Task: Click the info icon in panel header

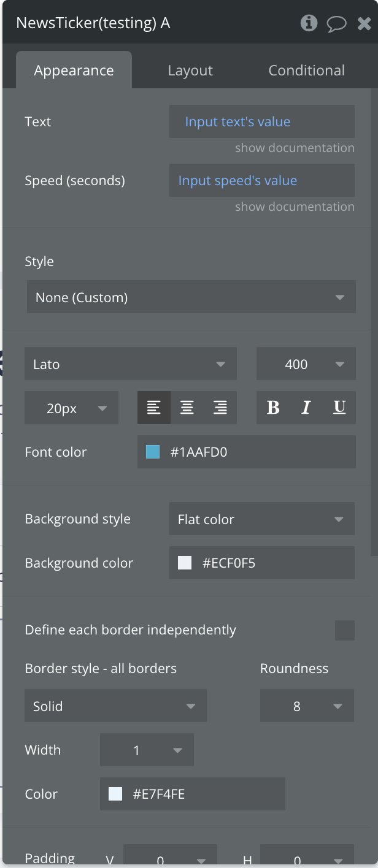Action: (x=309, y=23)
